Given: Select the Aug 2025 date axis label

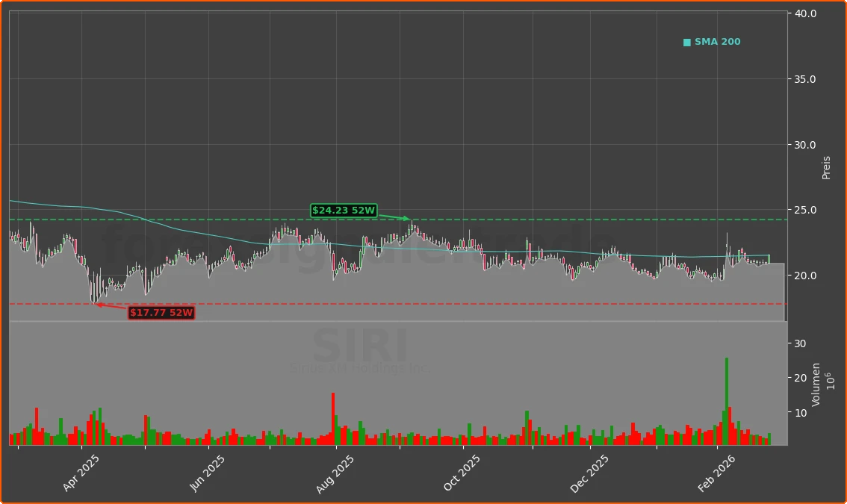Looking at the screenshot, I should (335, 473).
